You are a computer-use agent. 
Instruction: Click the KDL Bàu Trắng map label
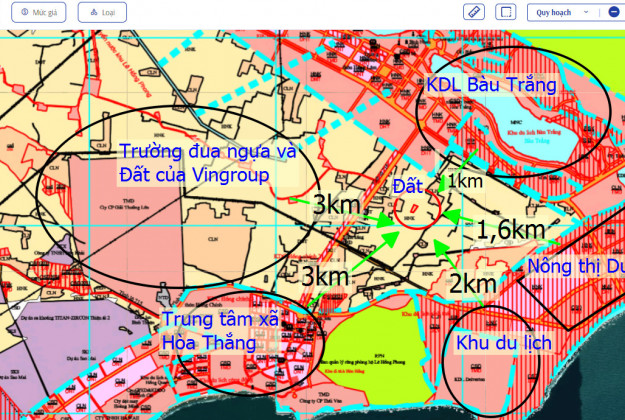(490, 85)
